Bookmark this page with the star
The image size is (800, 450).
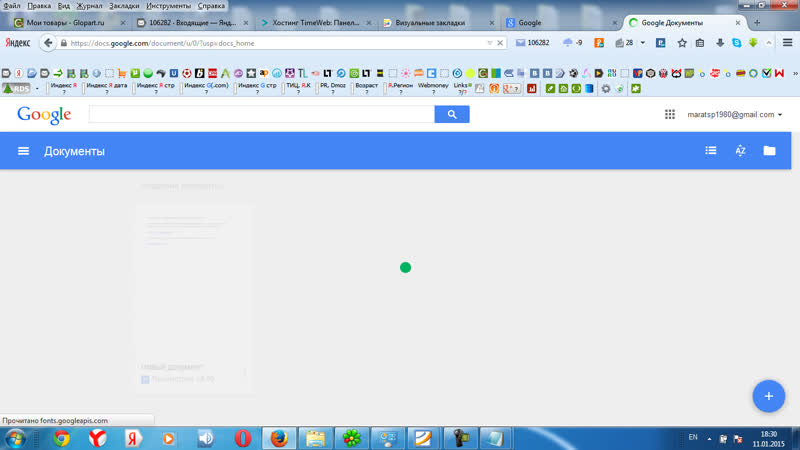682,43
